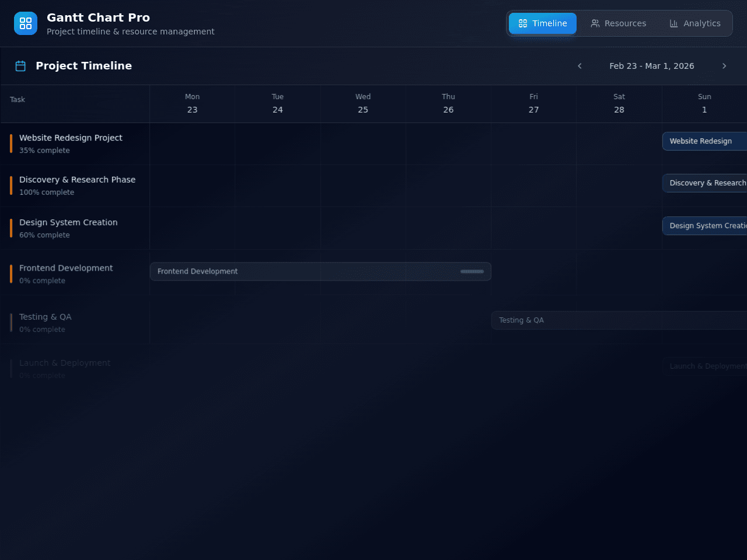Click the Testing & QA timeline bar

coord(619,320)
